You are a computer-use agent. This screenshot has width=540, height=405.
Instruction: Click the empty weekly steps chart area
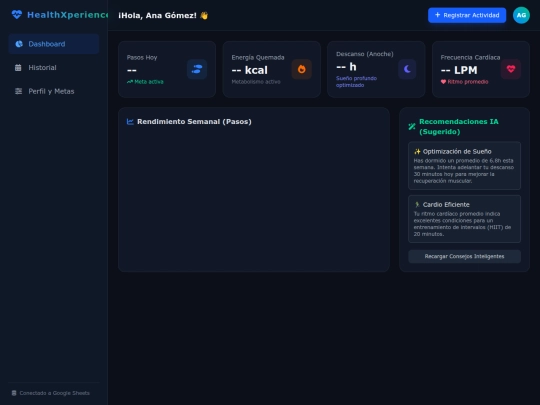click(254, 199)
